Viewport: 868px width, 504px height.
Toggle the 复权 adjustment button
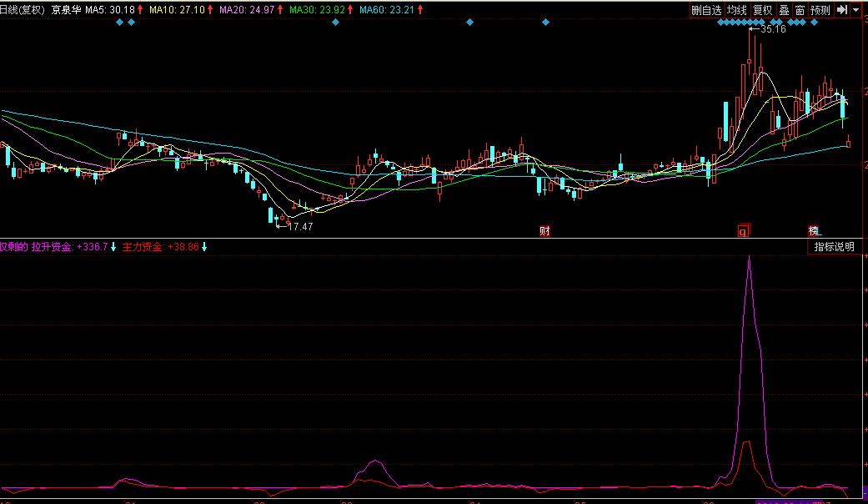763,10
